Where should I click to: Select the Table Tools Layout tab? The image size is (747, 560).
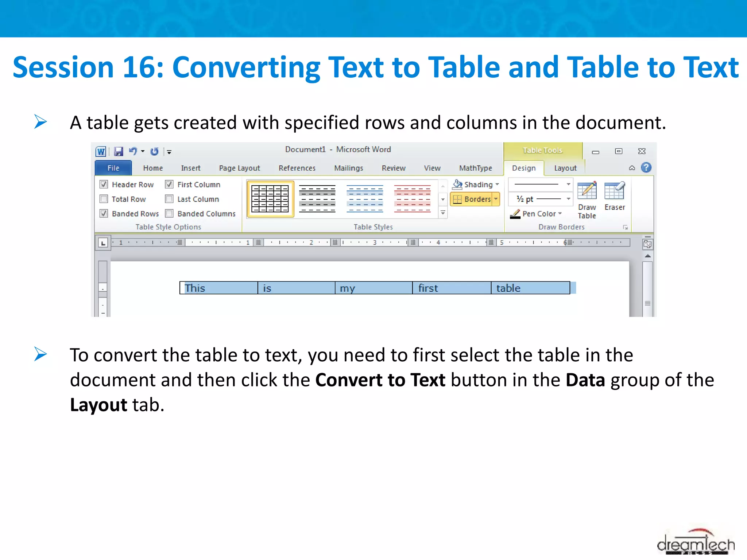(x=565, y=168)
